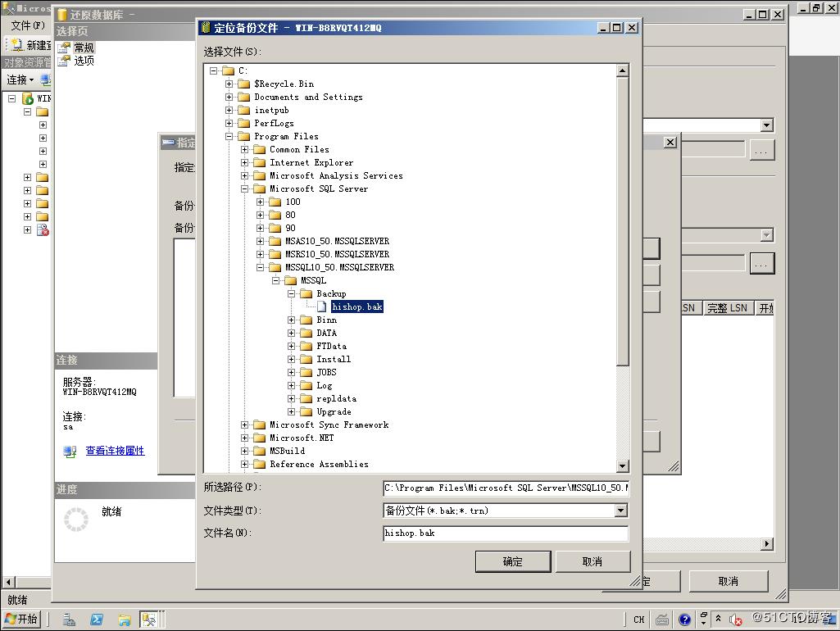Collapse the Program Files folder
The image size is (840, 631).
(229, 137)
